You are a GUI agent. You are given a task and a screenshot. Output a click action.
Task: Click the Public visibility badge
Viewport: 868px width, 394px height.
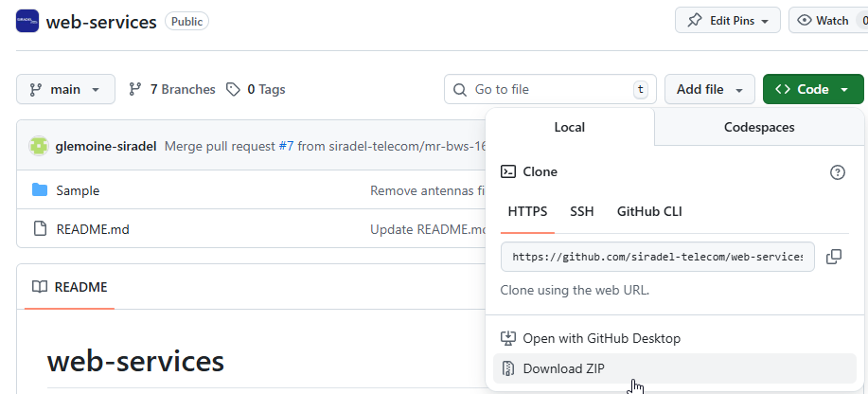tap(187, 22)
